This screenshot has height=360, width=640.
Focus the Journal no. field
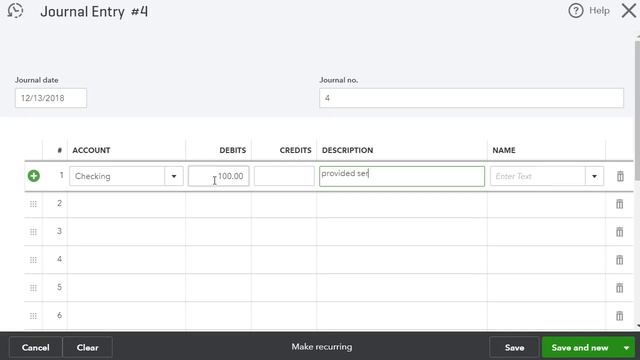pyautogui.click(x=471, y=98)
